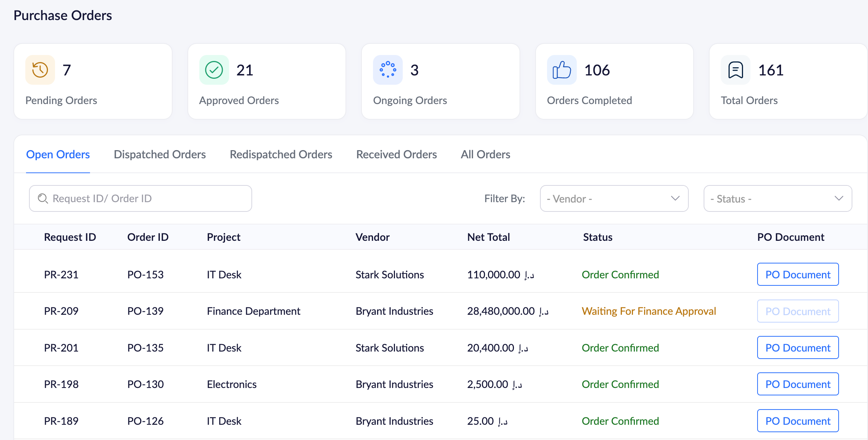Click the Orders Completed thumbs-up icon
Screen dimensions: 868x440
(x=562, y=70)
